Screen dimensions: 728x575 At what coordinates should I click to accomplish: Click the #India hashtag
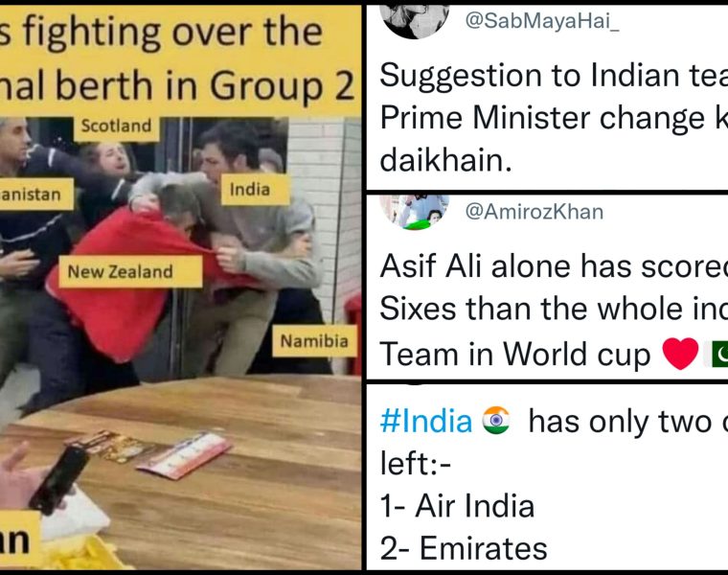click(425, 422)
